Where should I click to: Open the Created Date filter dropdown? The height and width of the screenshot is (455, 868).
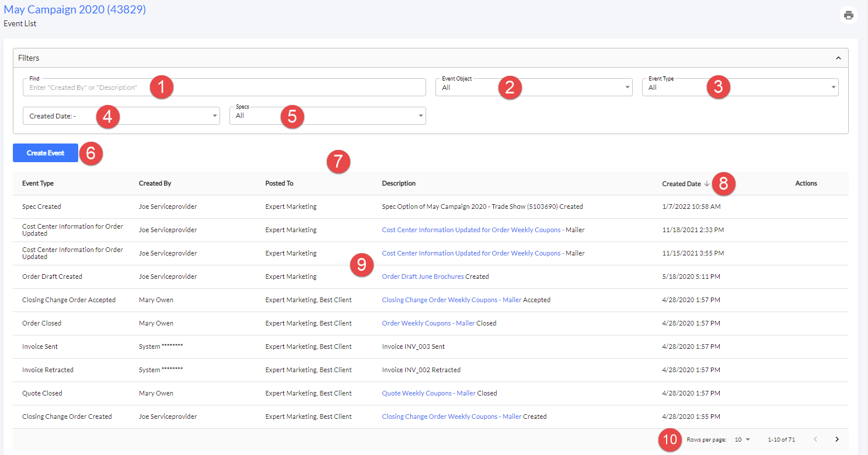121,116
